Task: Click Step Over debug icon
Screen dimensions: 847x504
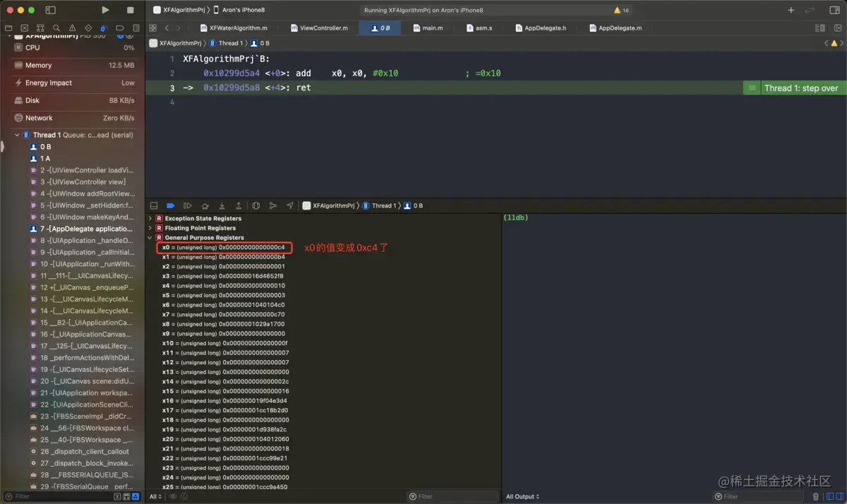Action: [x=205, y=205]
